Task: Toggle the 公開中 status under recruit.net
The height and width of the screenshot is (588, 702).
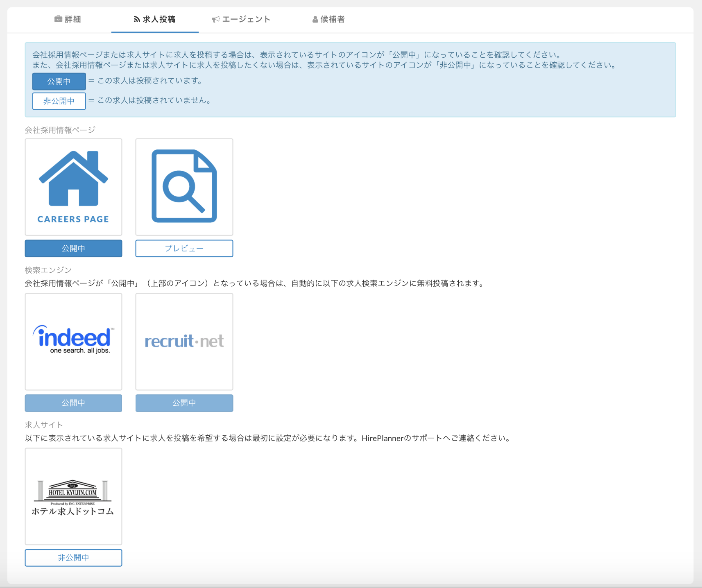Action: click(x=184, y=403)
